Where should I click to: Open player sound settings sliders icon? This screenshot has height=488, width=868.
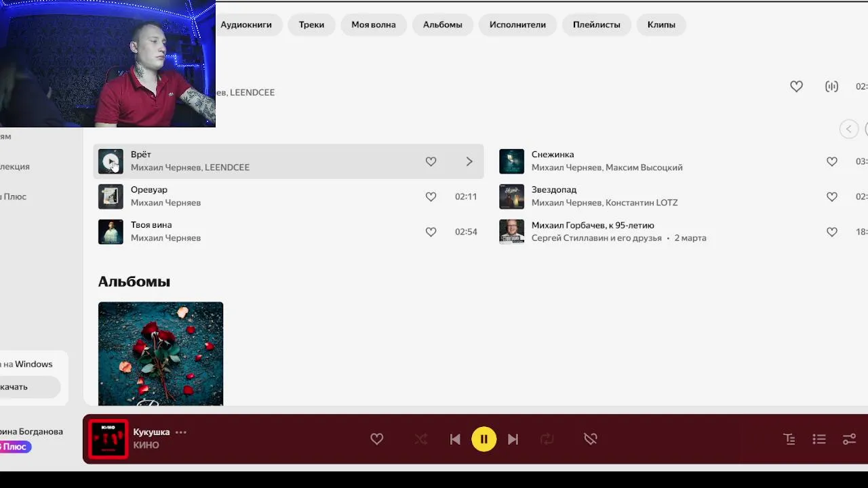849,439
